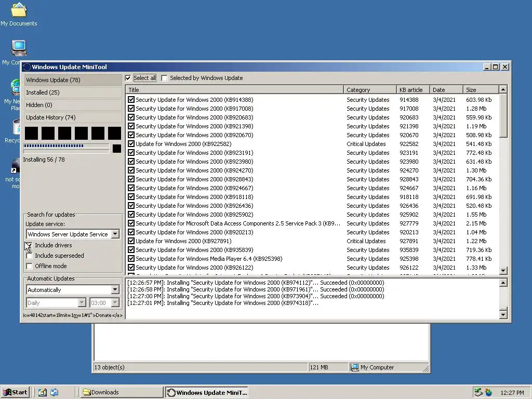
Task: Click log pane scroll down arrow
Action: point(503,314)
